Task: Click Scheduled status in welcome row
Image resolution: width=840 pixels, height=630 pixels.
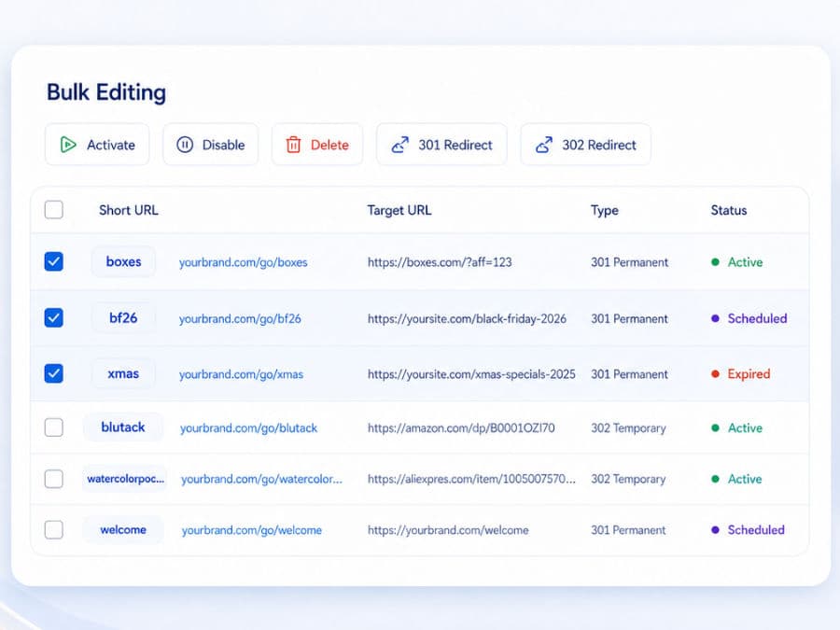Action: 748,530
